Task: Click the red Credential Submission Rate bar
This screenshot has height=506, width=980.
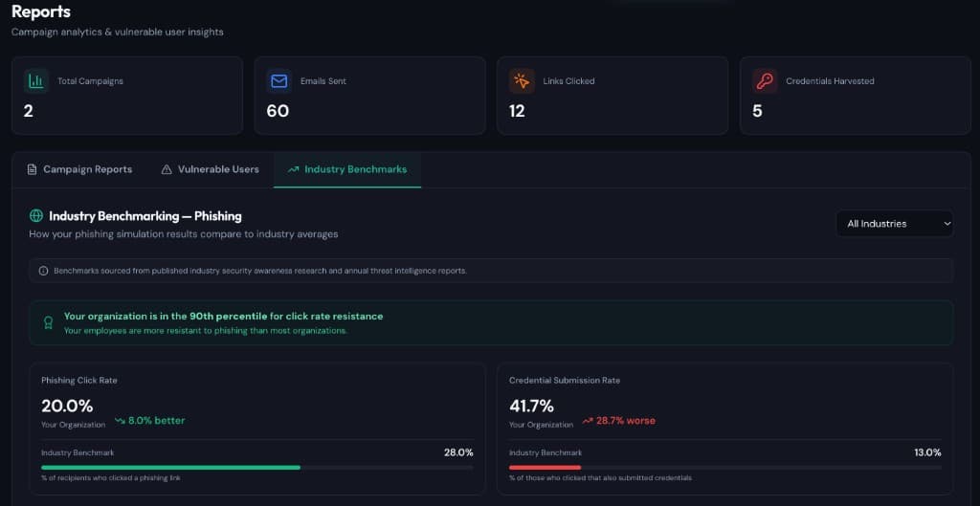Action: pos(545,468)
